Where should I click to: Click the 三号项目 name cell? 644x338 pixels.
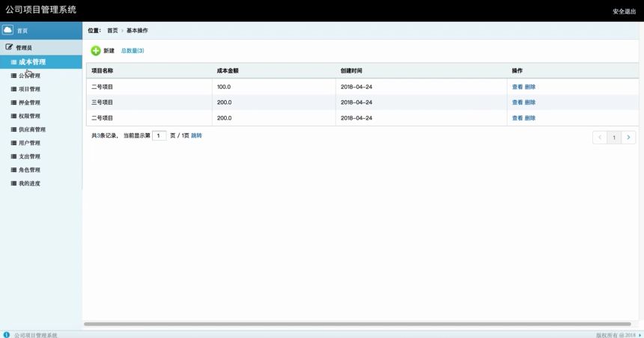102,102
